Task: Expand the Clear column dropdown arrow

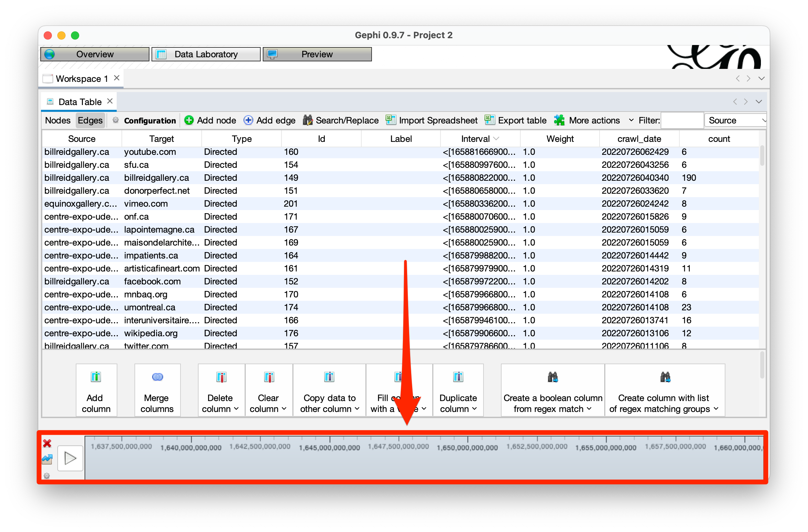Action: tap(284, 409)
